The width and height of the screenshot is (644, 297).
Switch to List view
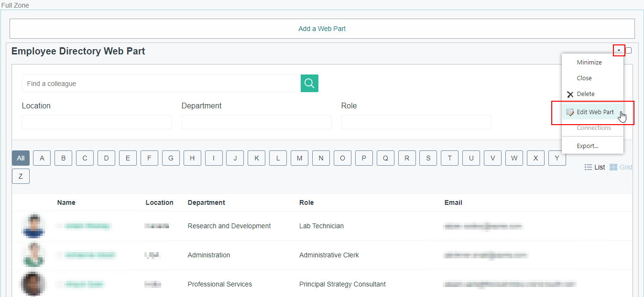(x=595, y=167)
